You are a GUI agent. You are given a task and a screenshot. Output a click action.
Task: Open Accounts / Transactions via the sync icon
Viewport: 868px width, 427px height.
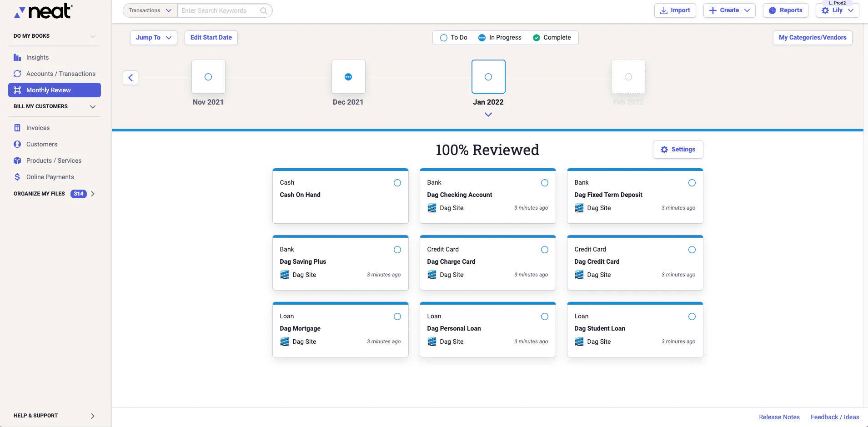tap(17, 73)
